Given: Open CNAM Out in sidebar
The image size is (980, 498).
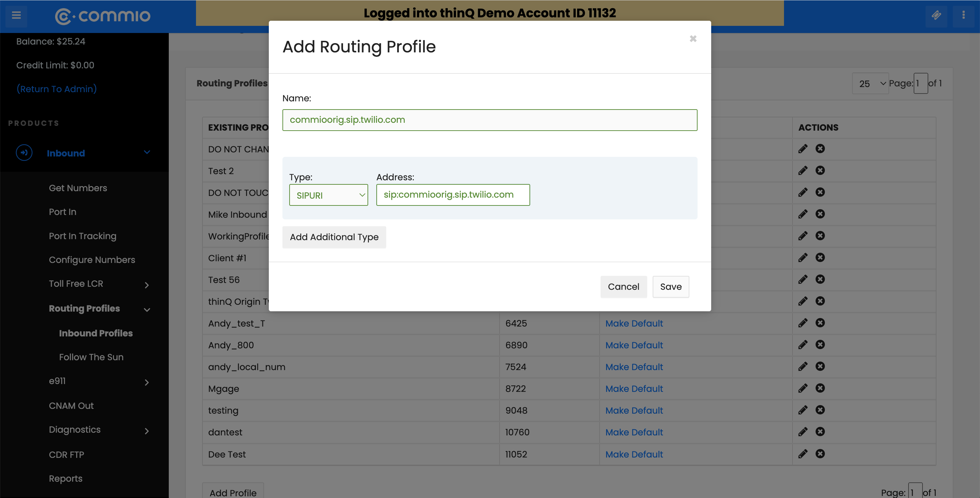Looking at the screenshot, I should (71, 406).
